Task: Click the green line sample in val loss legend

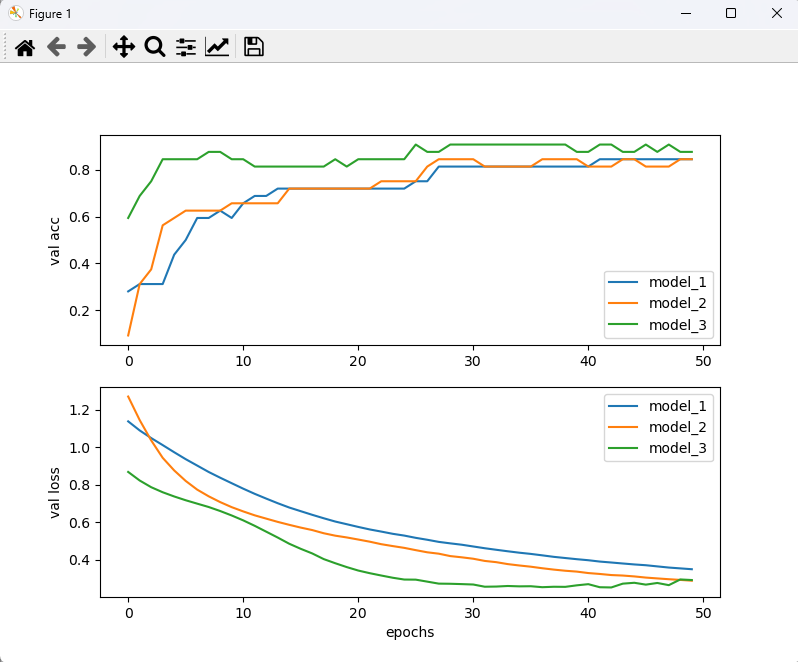Action: pyautogui.click(x=623, y=448)
